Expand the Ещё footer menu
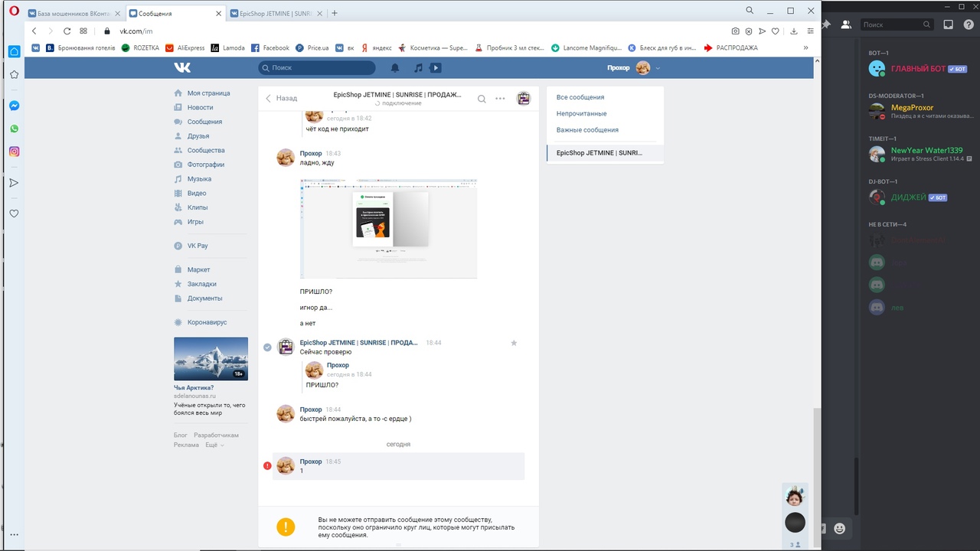This screenshot has height=551, width=980. [214, 445]
